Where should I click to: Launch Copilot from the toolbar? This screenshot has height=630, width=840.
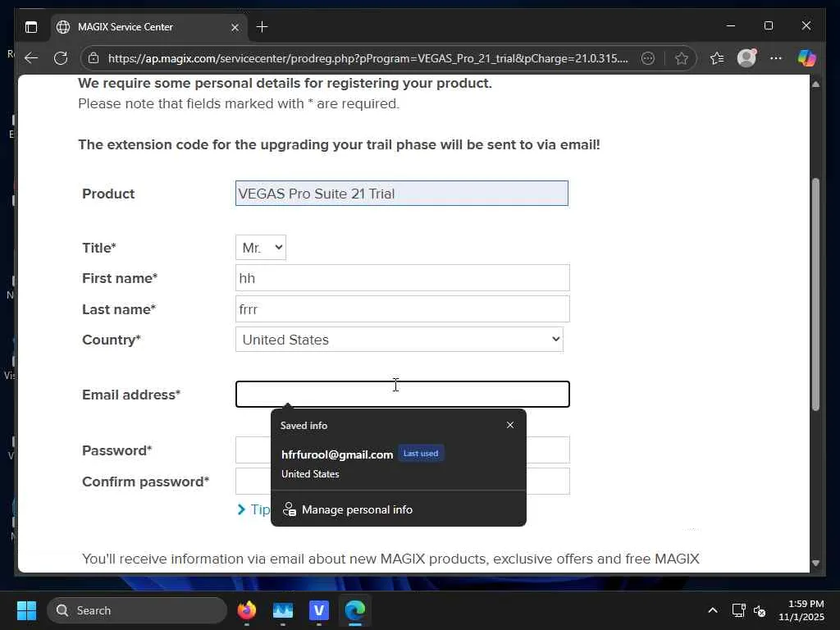(x=806, y=58)
